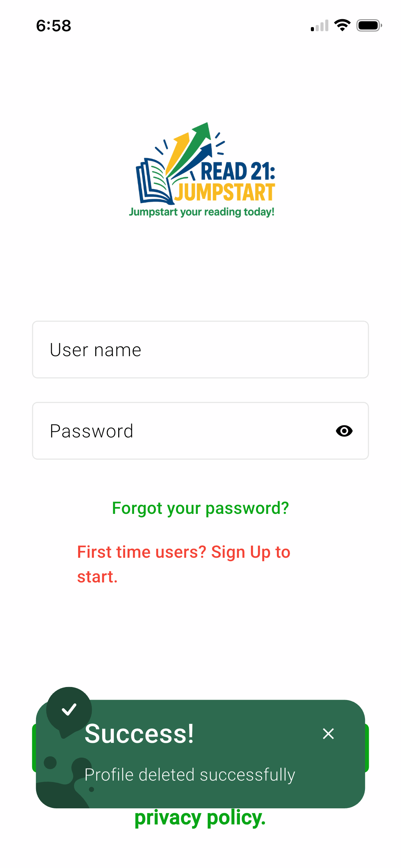Tap the battery icon in the status bar

point(369,25)
